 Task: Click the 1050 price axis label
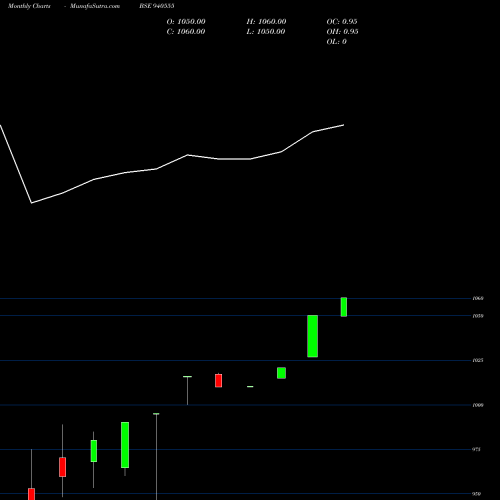[478, 316]
